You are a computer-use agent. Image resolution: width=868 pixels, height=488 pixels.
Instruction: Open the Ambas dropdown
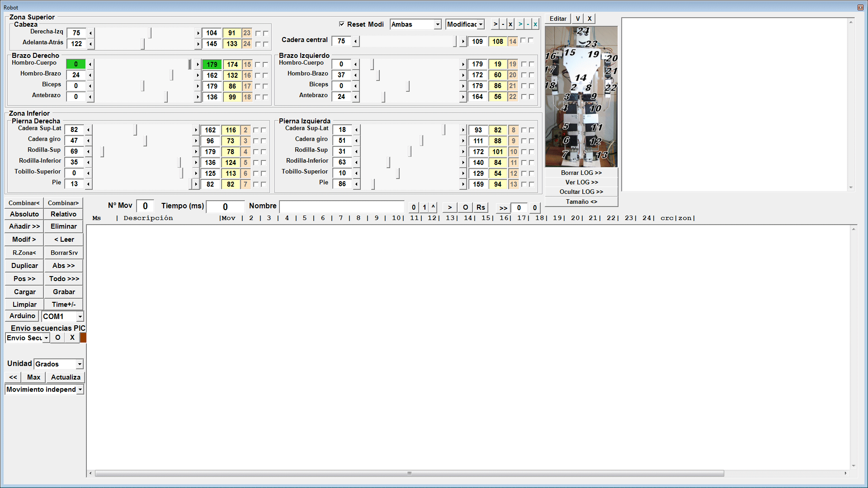[x=438, y=24]
